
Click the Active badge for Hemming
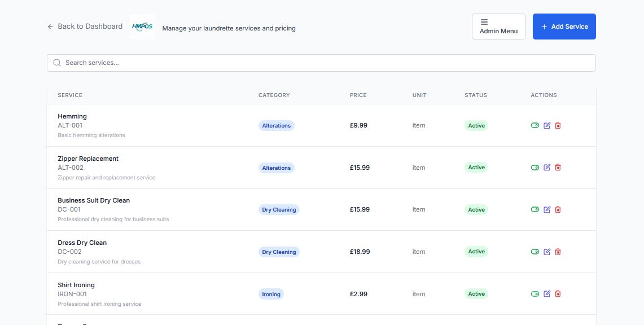point(476,126)
